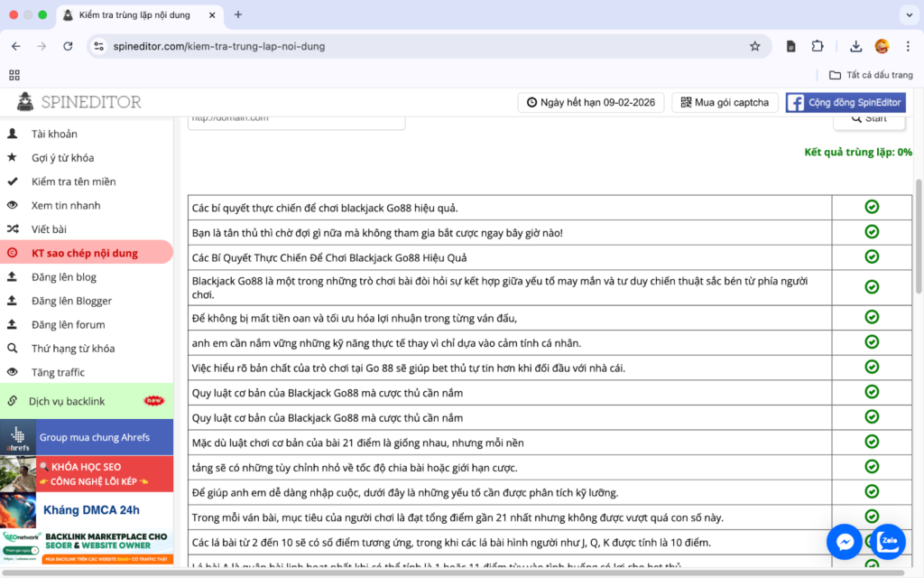This screenshot has height=578, width=924.
Task: Open browser downloads icon
Action: (x=855, y=46)
